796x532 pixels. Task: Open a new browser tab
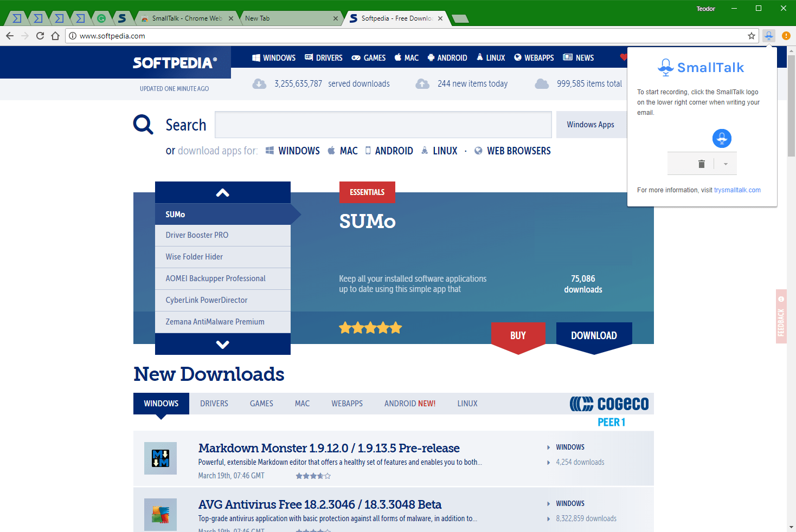click(460, 19)
